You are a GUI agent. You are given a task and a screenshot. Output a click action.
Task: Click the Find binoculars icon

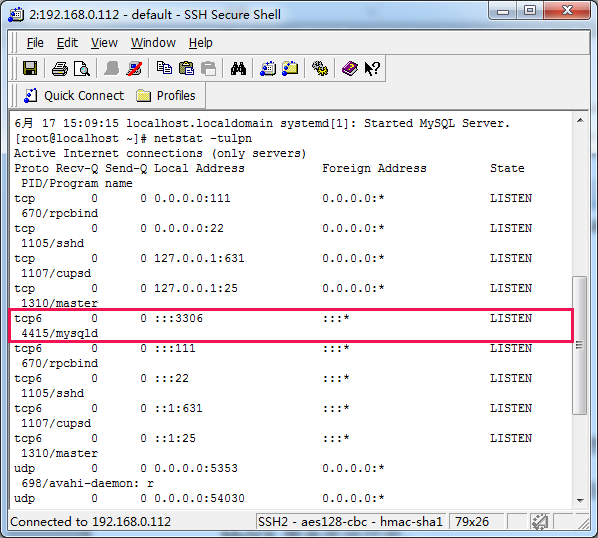[x=238, y=69]
